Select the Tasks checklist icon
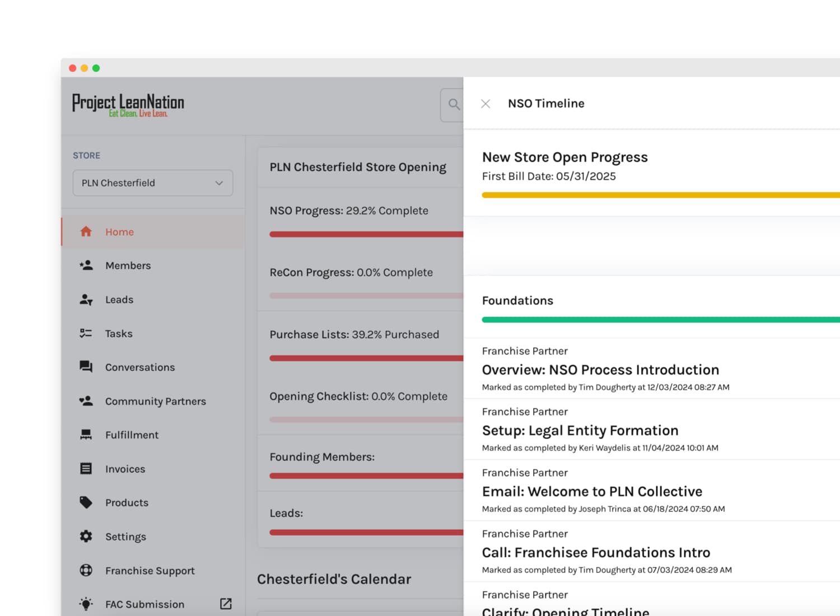 point(86,333)
